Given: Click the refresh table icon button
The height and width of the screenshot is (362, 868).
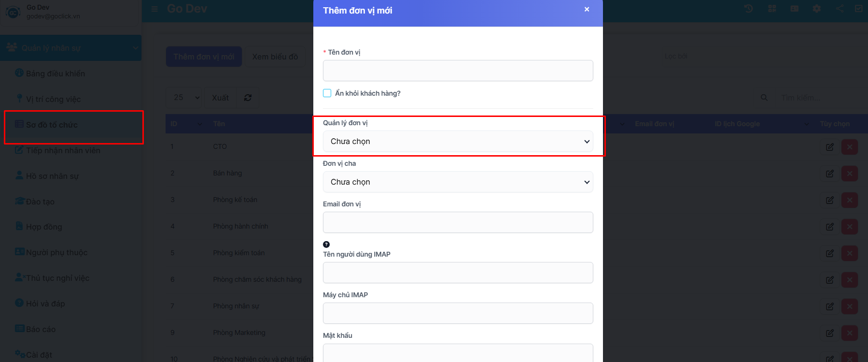Looking at the screenshot, I should 248,98.
